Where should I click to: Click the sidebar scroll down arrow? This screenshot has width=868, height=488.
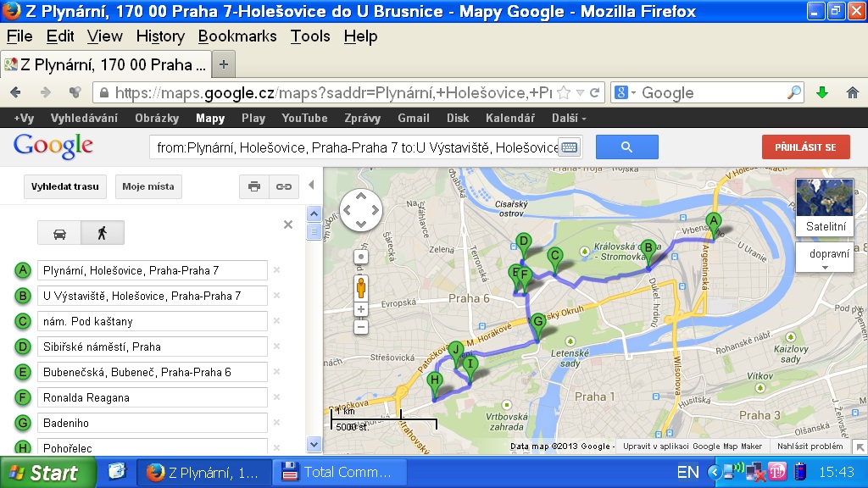(314, 444)
